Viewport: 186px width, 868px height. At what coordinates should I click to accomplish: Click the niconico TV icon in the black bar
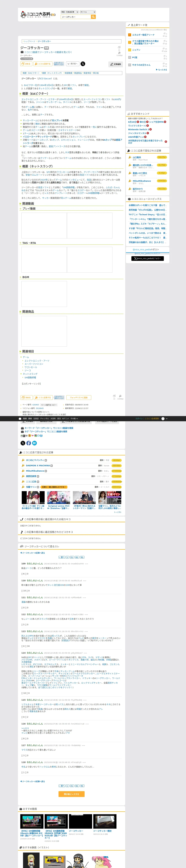pos(20,419)
